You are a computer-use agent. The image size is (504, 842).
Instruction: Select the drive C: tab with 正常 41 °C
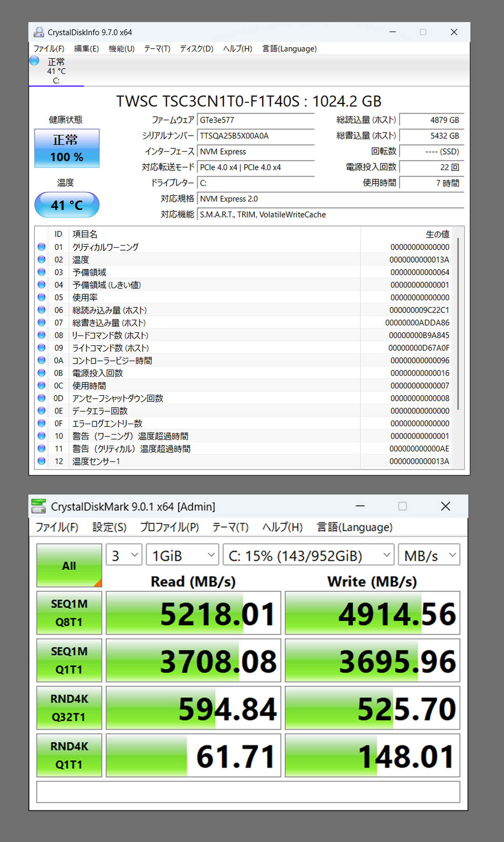coord(56,71)
